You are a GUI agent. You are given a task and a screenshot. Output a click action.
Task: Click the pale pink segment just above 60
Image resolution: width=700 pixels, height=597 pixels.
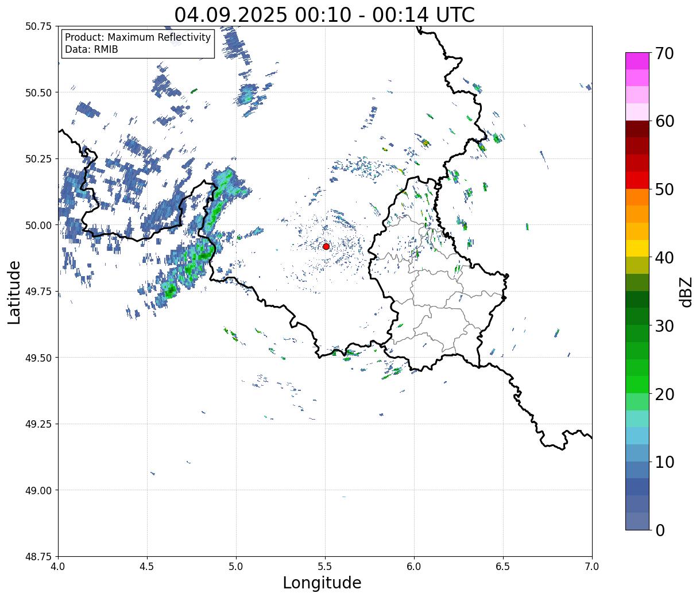point(637,112)
